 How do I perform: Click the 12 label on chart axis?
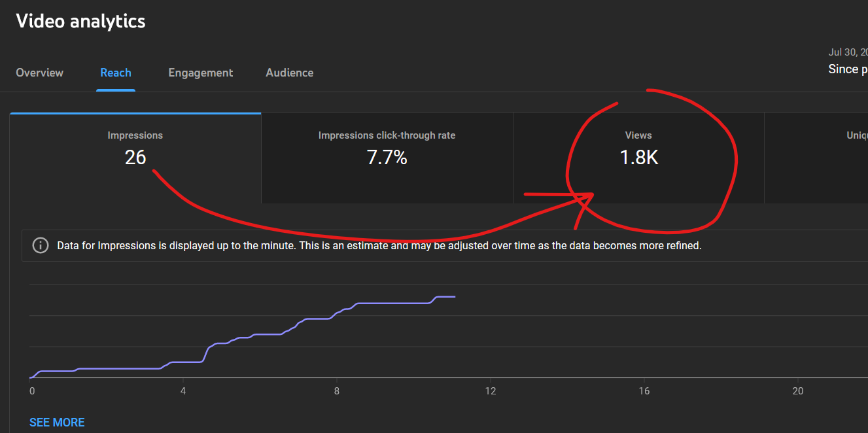coord(491,391)
